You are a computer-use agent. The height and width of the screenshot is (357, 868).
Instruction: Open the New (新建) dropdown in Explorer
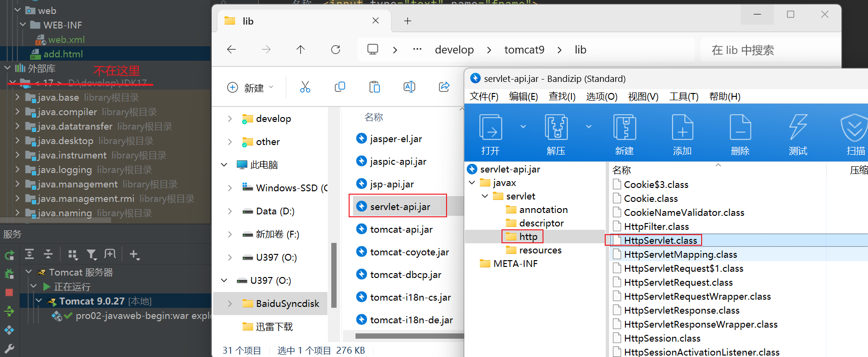[x=250, y=87]
